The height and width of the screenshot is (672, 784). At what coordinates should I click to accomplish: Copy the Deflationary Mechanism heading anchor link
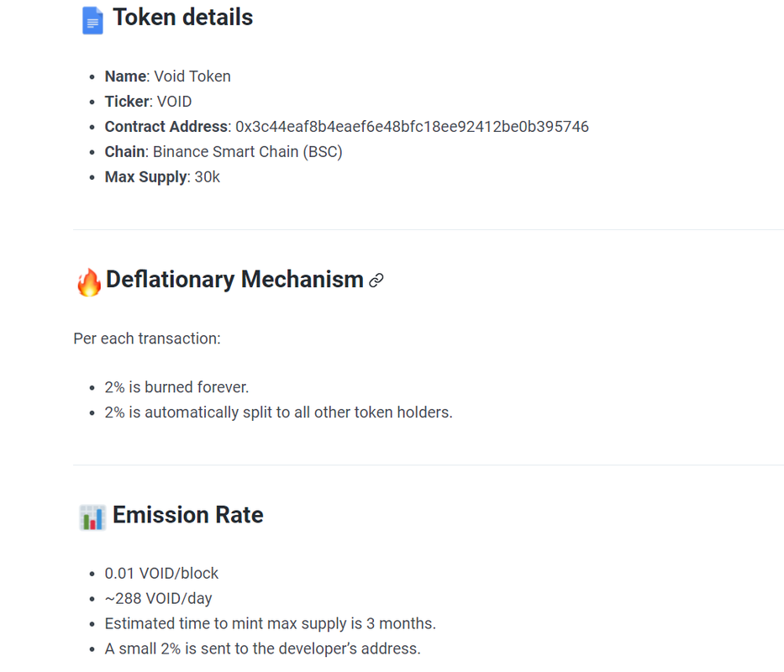(x=376, y=281)
